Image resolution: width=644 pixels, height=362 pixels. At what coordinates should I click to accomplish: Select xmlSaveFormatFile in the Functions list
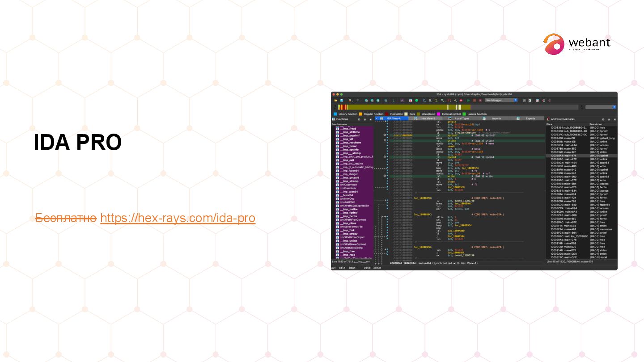click(354, 227)
